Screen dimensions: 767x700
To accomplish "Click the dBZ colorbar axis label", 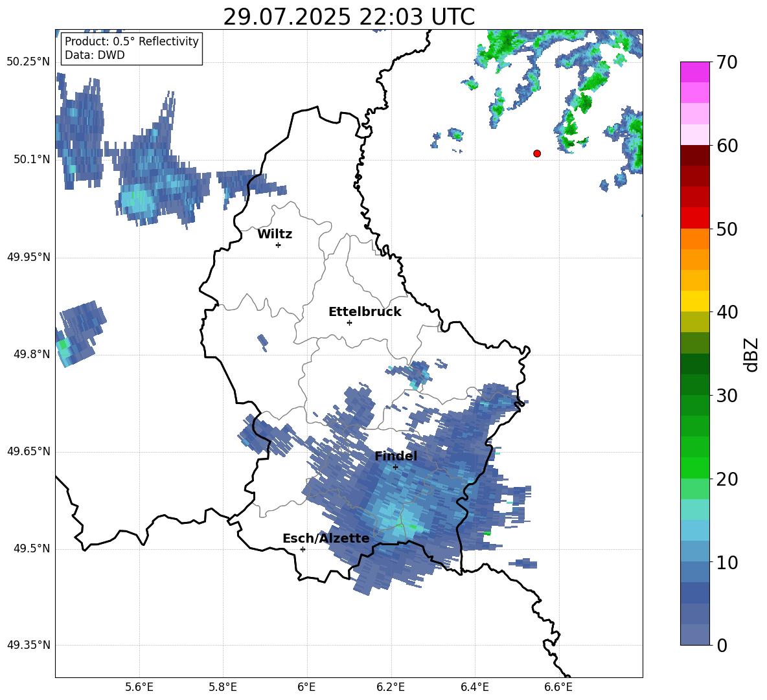I will [751, 354].
